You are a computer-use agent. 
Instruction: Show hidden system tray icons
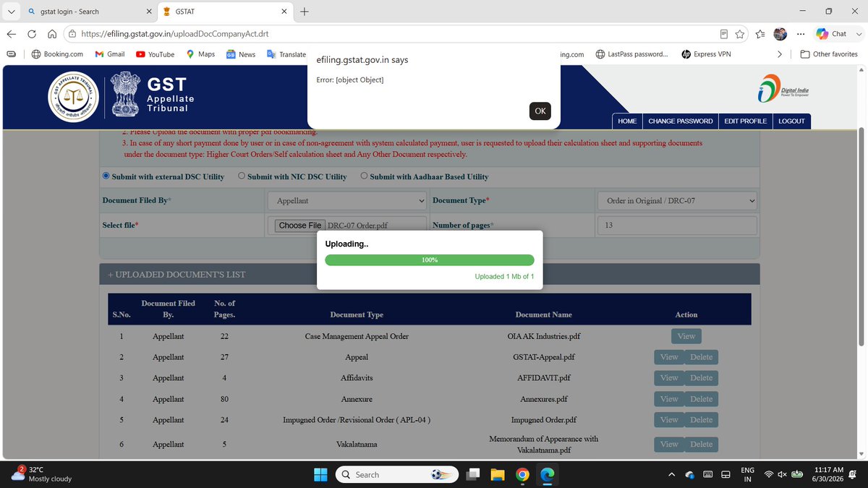pyautogui.click(x=671, y=474)
